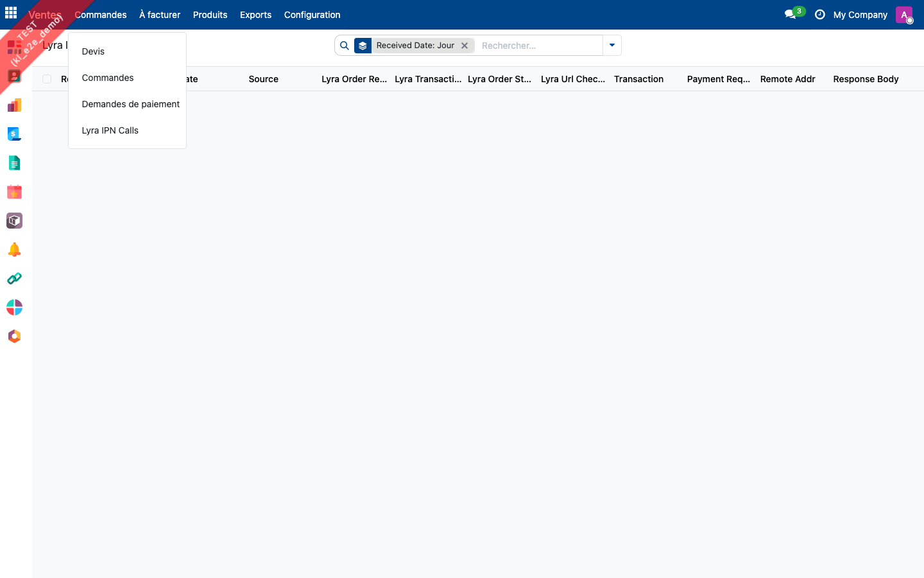924x578 pixels.
Task: Click the group-by layers facet icon
Action: coord(363,46)
